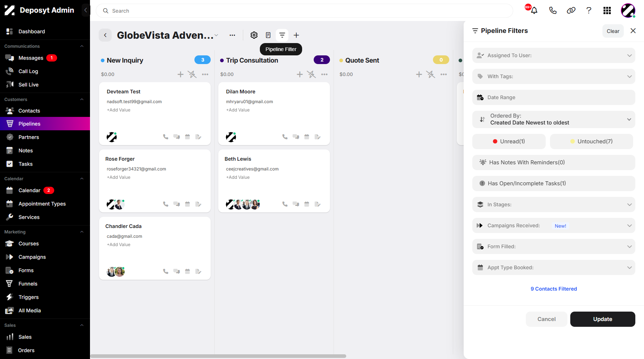Open Campaigns Received dropdown
Screen dimensions: 644x359
point(554,225)
